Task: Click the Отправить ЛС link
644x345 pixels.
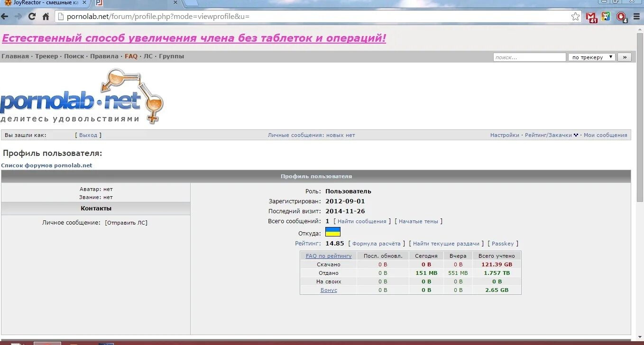Action: 126,222
